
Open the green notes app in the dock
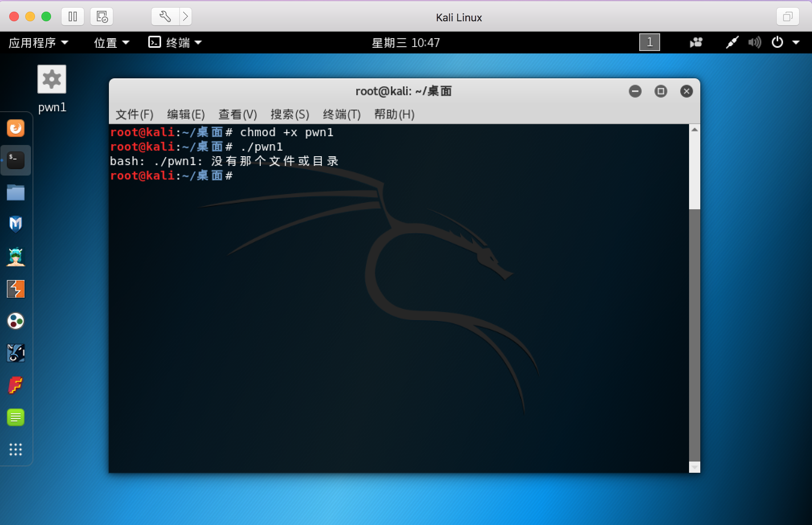[16, 417]
